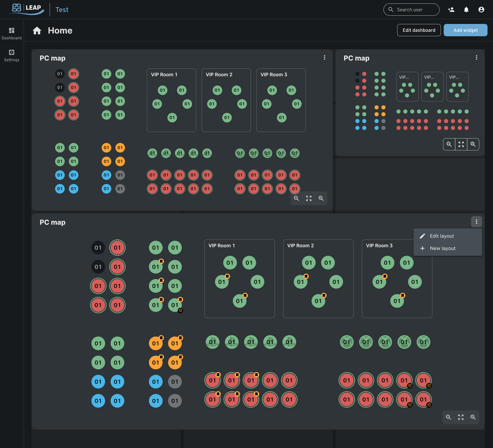Open the Dashboard sidebar item
Image resolution: width=493 pixels, height=448 pixels.
click(x=12, y=34)
